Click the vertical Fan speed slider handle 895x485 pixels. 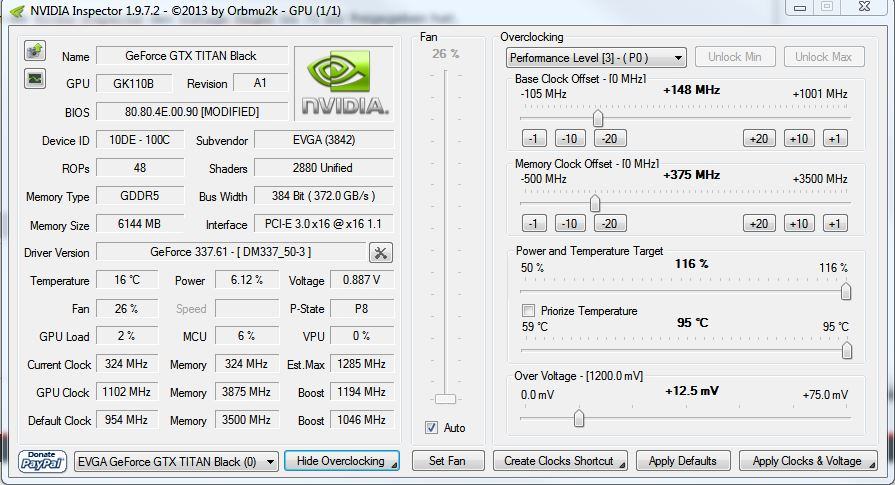pyautogui.click(x=445, y=399)
